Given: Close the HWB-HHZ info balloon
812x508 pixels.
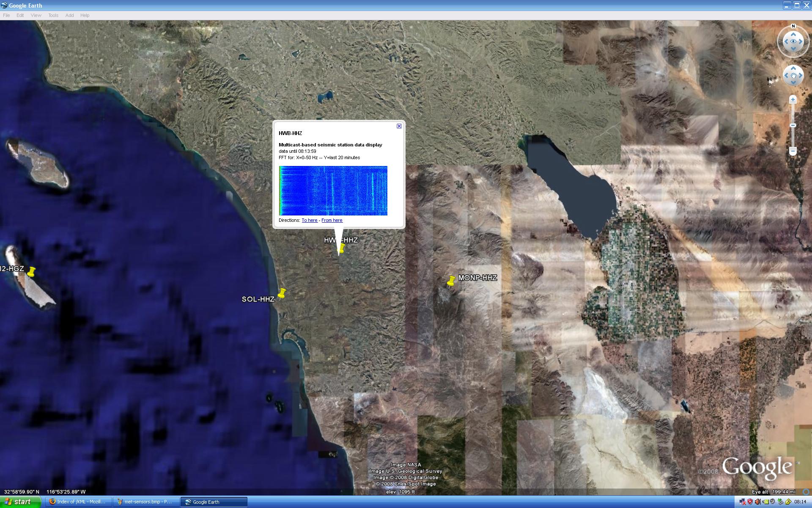Looking at the screenshot, I should click(399, 126).
